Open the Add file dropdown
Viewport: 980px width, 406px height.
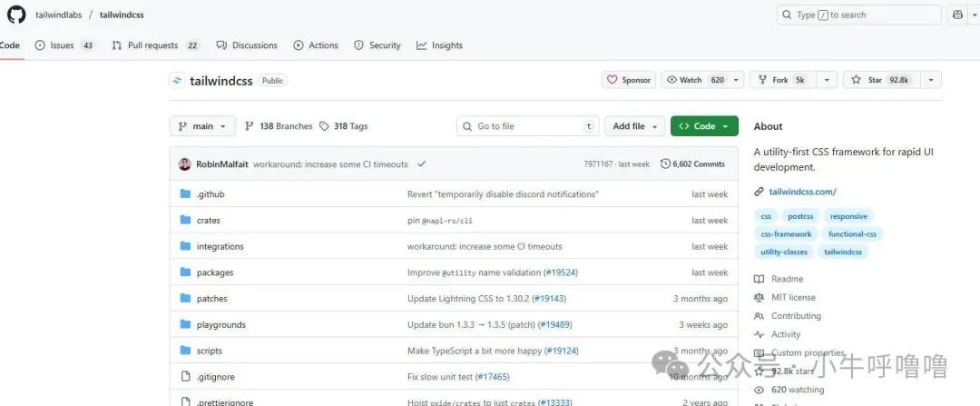[x=634, y=125]
